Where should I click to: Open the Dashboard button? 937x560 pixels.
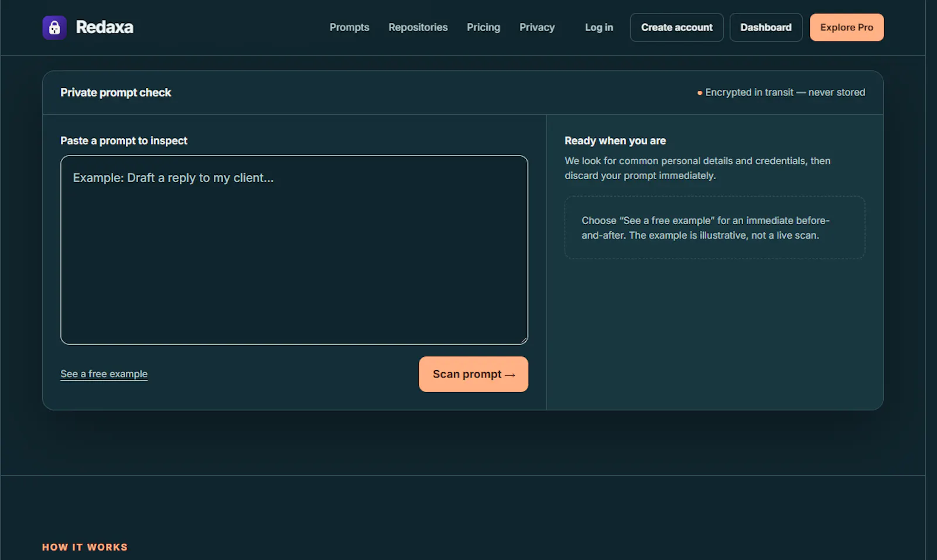tap(766, 28)
